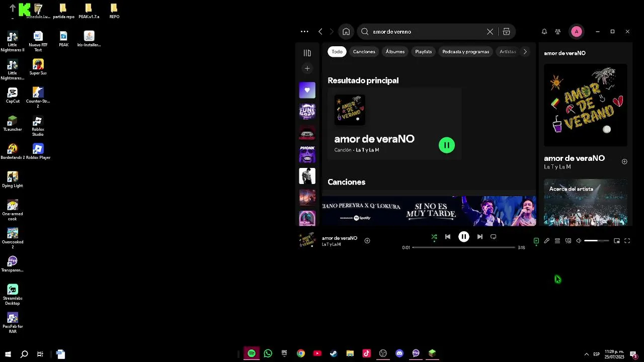Open Spotify from the taskbar
The image size is (644, 362).
[x=252, y=353]
